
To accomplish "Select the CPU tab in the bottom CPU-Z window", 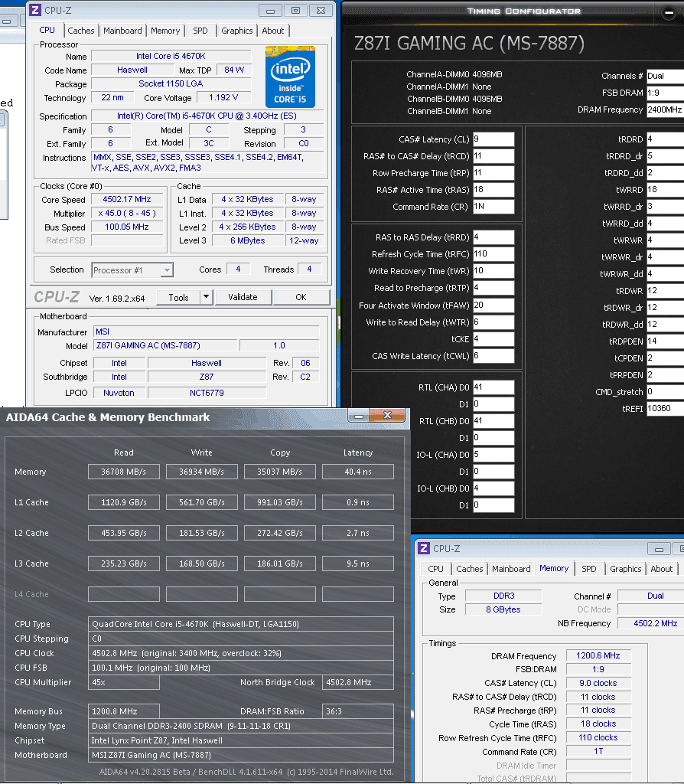I will (x=435, y=569).
